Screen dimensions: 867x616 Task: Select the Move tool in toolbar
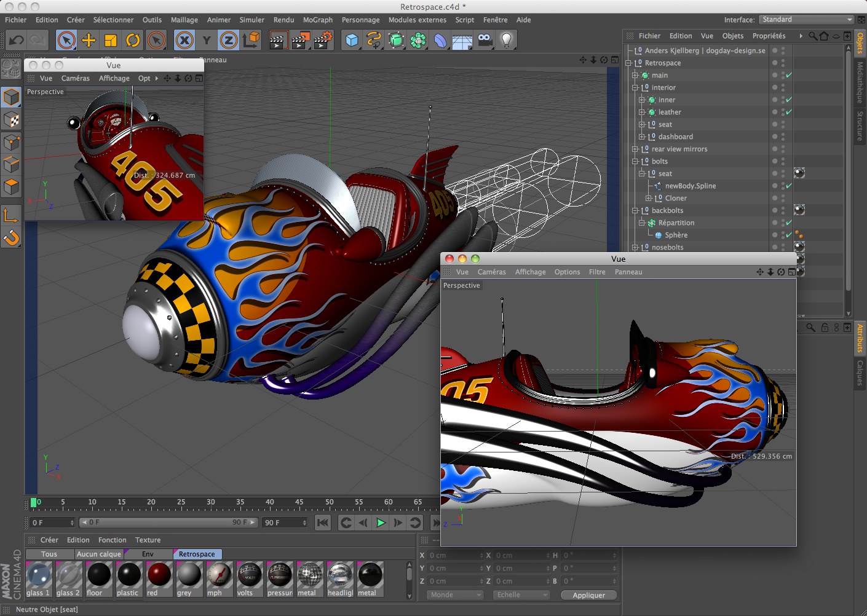(x=89, y=41)
